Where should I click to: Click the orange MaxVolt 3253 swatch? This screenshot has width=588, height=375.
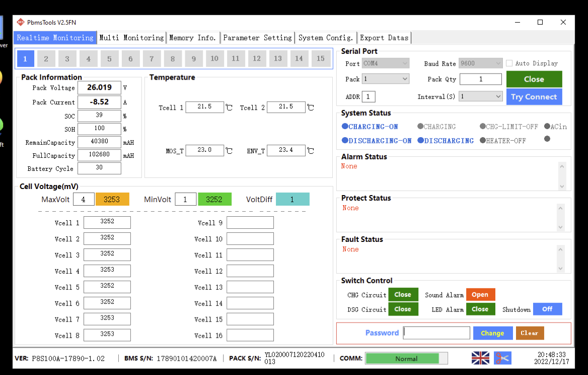point(112,199)
